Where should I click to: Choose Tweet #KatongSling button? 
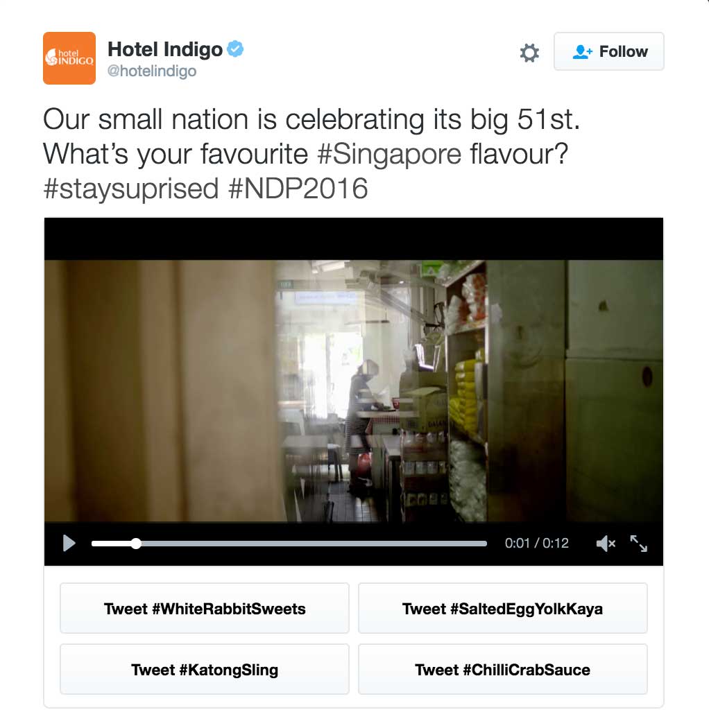click(x=205, y=669)
